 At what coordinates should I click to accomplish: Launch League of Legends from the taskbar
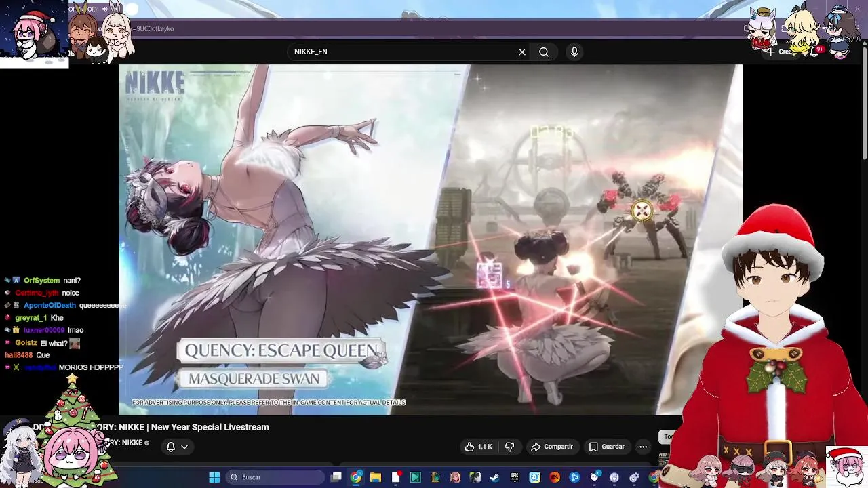click(436, 477)
